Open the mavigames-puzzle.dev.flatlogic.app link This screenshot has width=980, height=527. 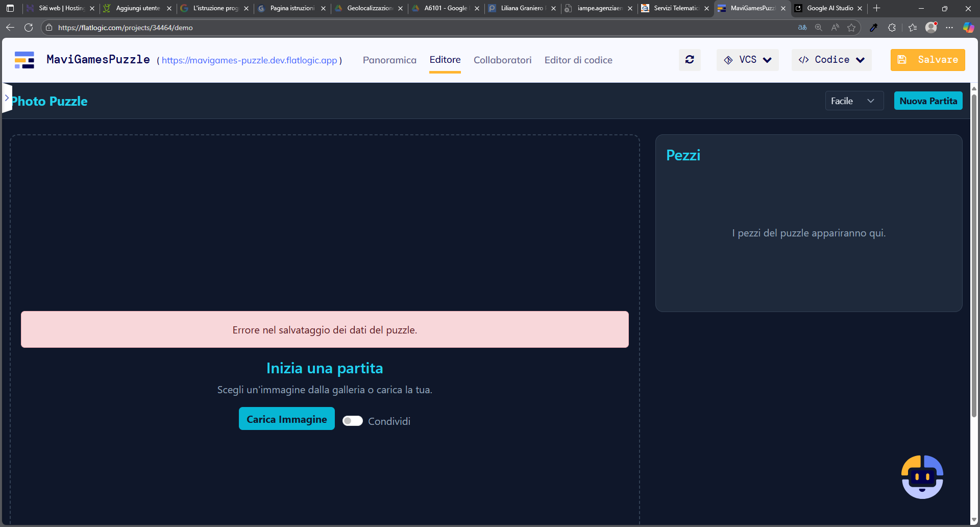tap(249, 60)
